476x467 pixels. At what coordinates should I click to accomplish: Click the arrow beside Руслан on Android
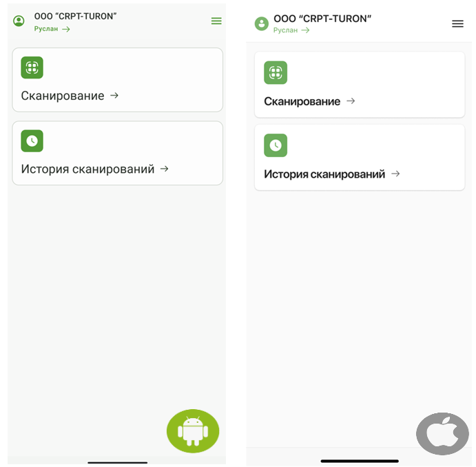click(x=66, y=29)
